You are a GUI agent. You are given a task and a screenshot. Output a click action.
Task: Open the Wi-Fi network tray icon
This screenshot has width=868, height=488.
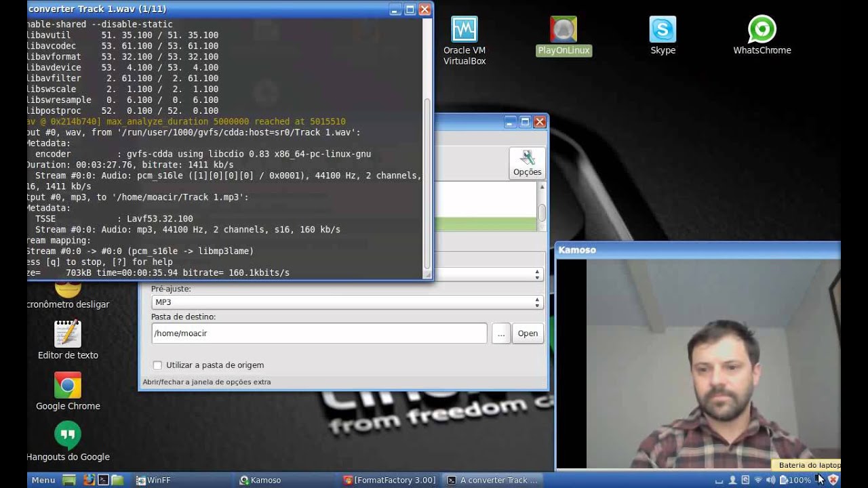click(x=758, y=480)
